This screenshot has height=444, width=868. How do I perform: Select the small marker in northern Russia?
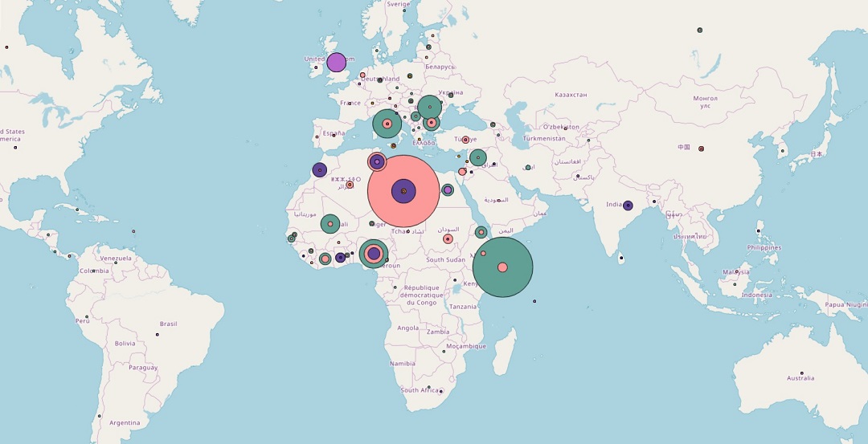[x=700, y=30]
